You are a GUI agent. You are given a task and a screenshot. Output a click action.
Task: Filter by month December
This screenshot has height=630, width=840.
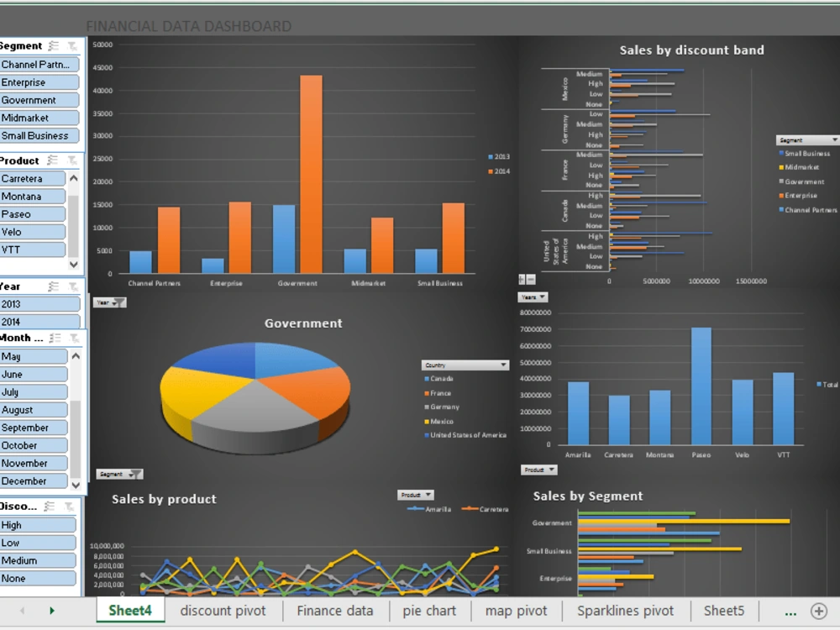click(x=34, y=481)
